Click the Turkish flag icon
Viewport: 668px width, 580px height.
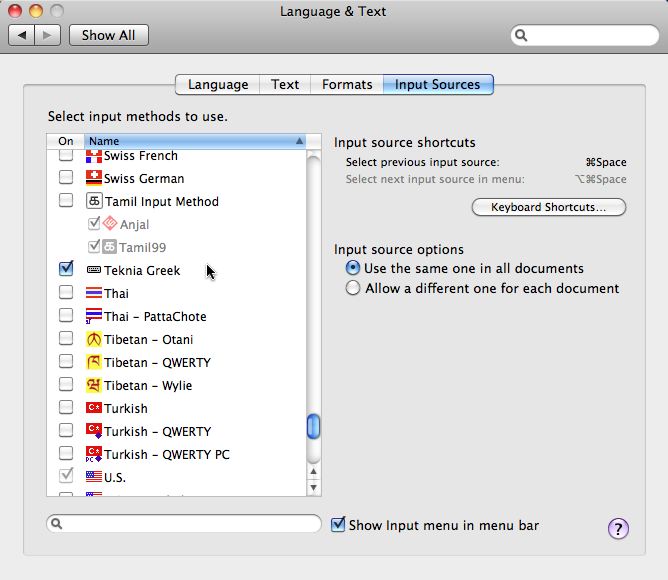point(94,408)
